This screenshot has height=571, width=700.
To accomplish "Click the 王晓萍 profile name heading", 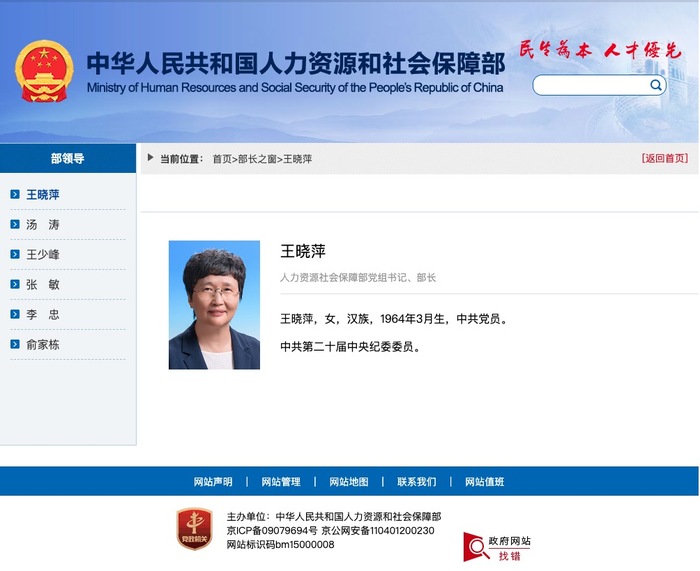I will 303,251.
